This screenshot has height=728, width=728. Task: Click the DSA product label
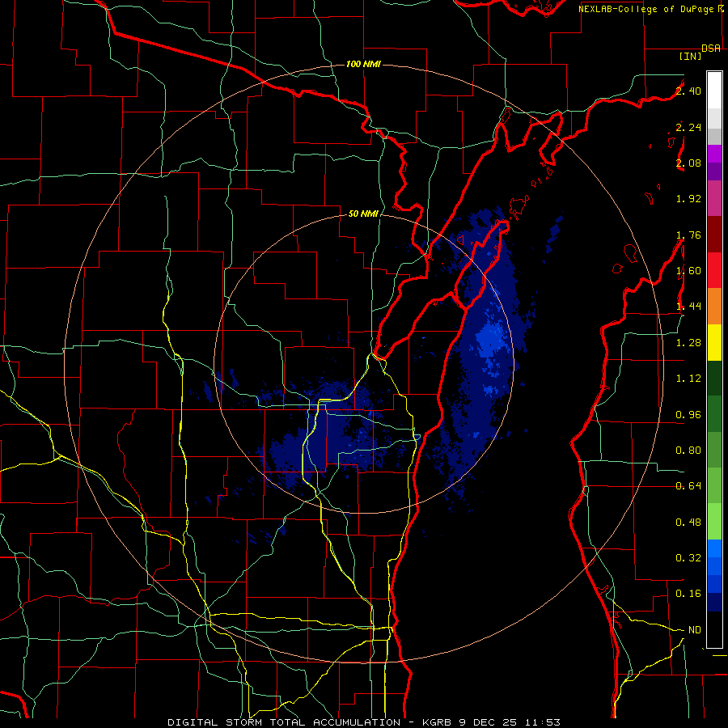pyautogui.click(x=711, y=49)
